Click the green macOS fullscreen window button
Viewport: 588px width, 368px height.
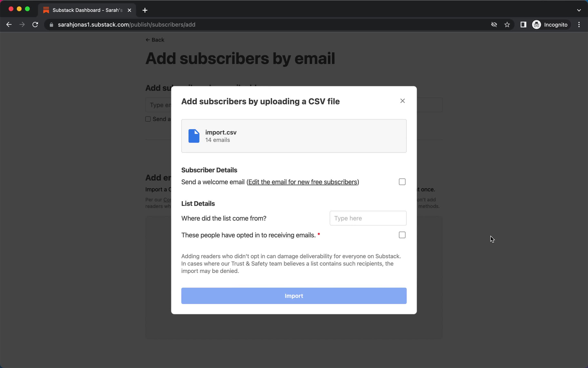(x=27, y=9)
